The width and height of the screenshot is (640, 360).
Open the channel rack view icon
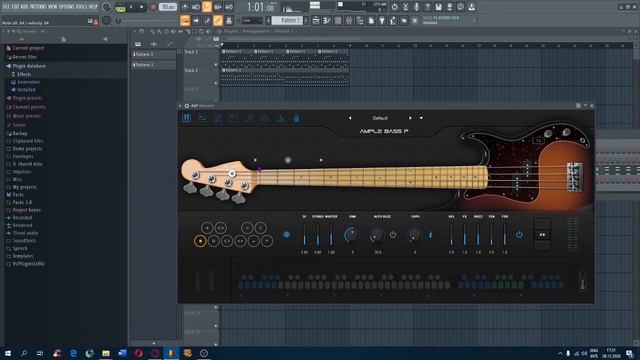click(x=338, y=20)
